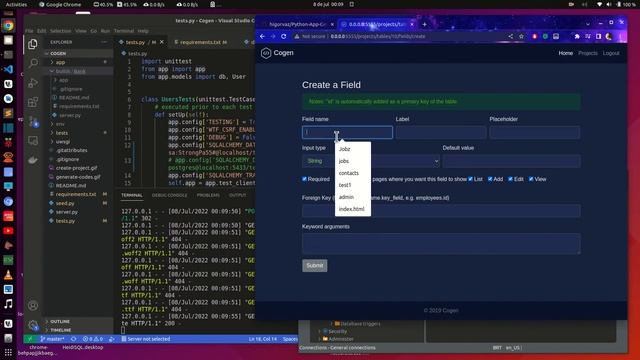Viewport: 640px width, 360px height.
Task: Click the sync changes icon in VS Code status bar
Action: pos(73,339)
